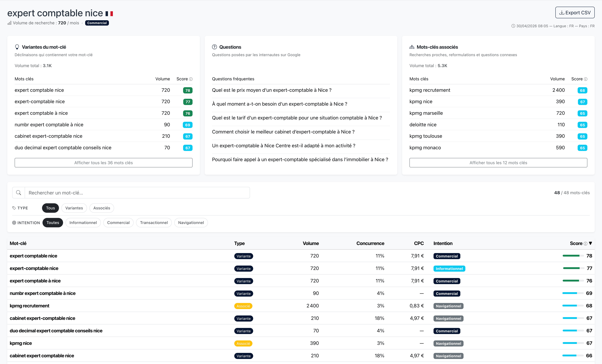Select the Associés type filter
This screenshot has width=602, height=364.
click(x=102, y=208)
